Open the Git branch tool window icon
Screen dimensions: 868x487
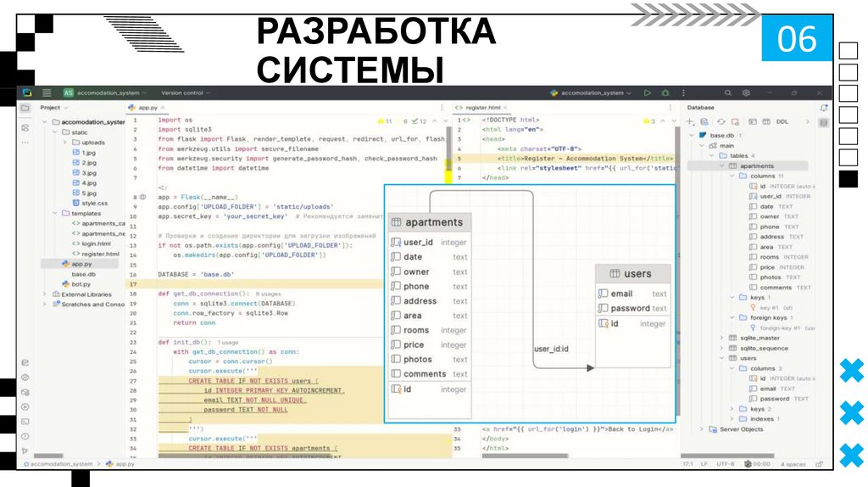click(25, 451)
